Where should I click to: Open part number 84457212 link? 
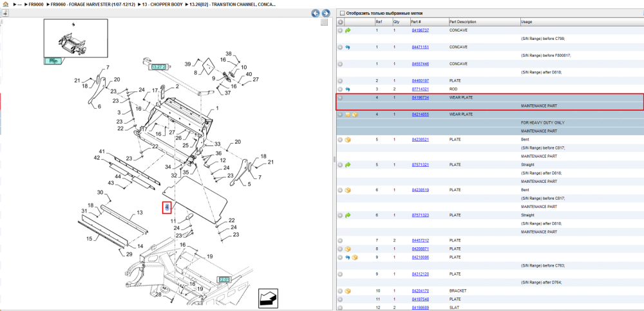[x=420, y=240]
